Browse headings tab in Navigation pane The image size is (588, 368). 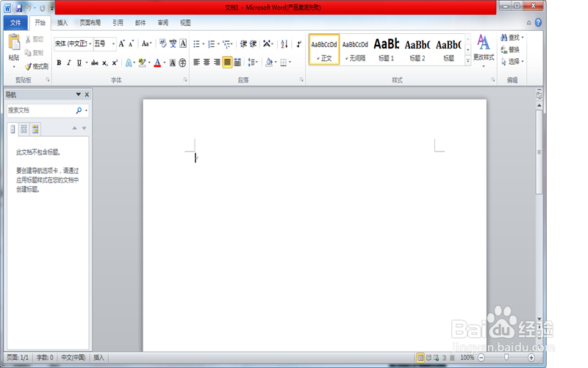click(12, 130)
